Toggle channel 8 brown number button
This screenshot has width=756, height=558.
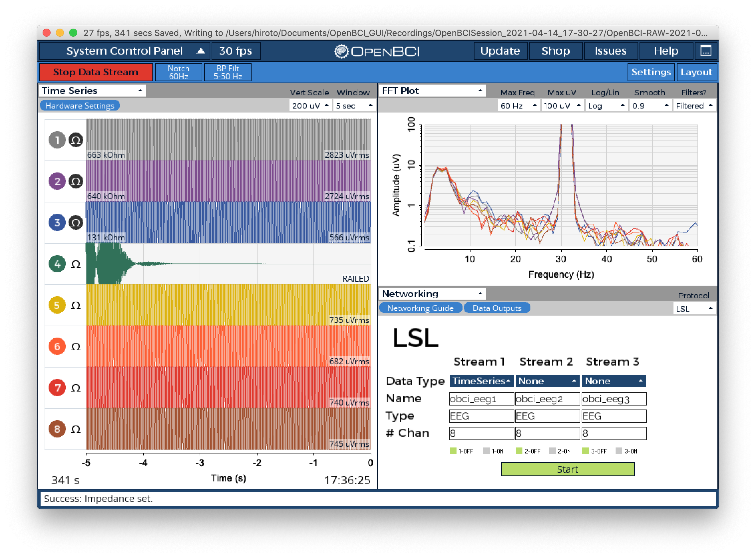(57, 429)
